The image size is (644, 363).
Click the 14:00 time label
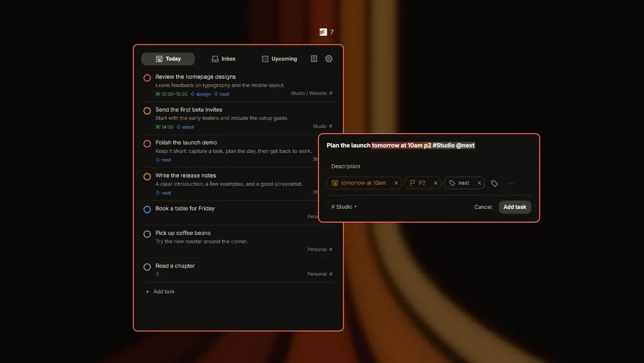(165, 127)
